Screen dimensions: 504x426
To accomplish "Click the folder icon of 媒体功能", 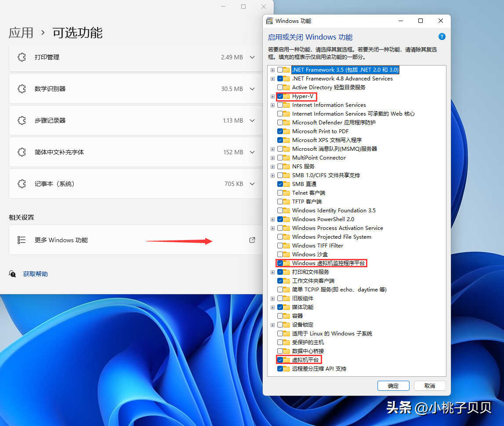I will point(286,307).
